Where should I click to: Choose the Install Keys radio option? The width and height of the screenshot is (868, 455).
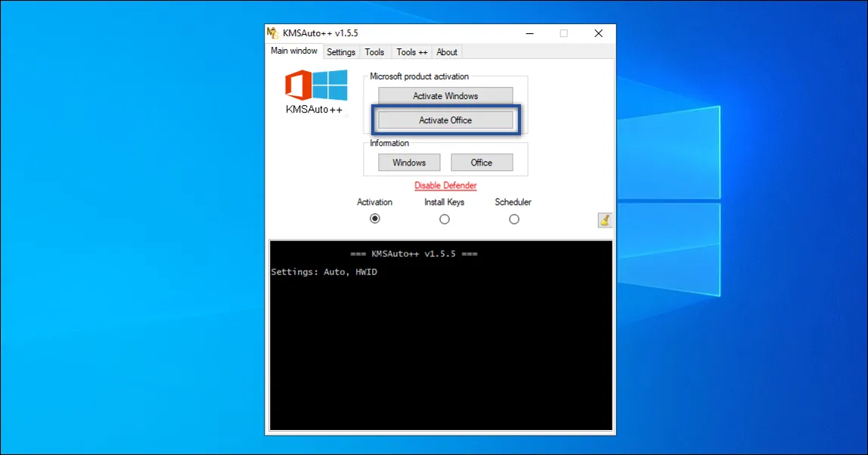445,219
